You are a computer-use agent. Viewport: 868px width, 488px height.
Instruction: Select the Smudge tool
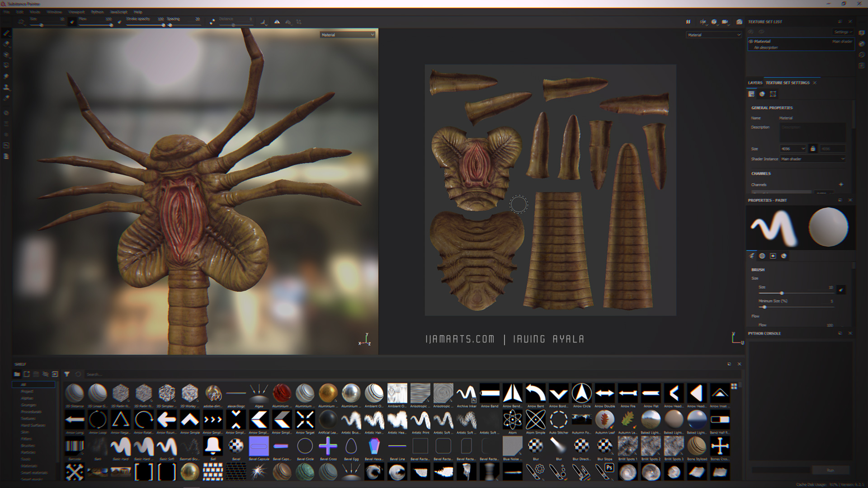6,76
